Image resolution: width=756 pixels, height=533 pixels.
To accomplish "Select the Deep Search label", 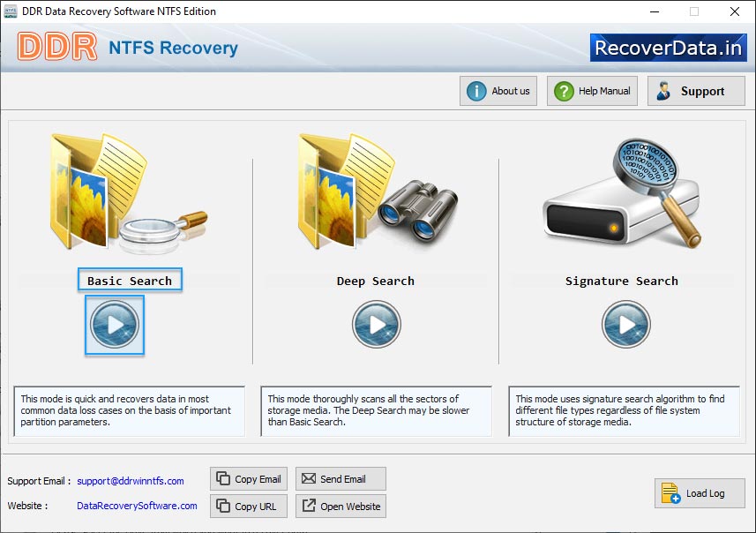I will pyautogui.click(x=376, y=282).
